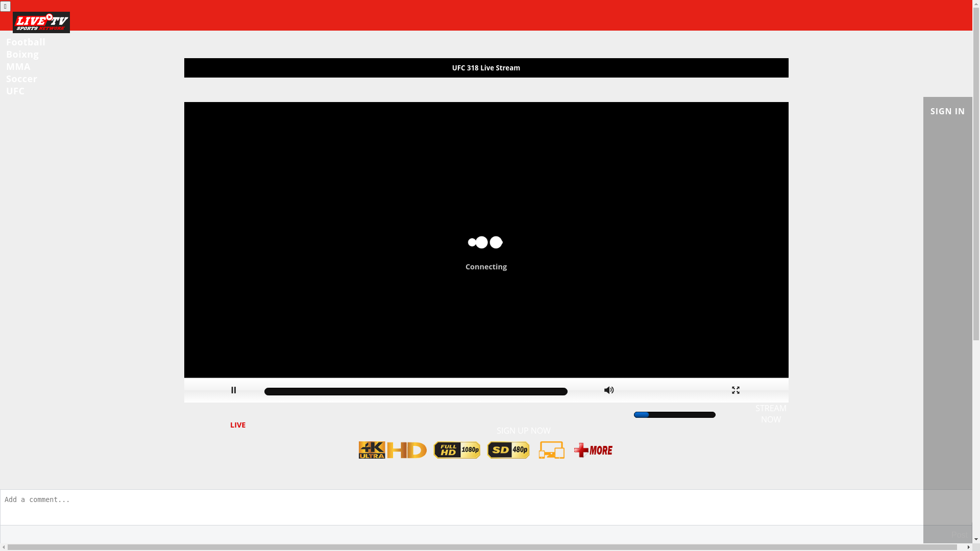Open the Football category
Viewport: 980px width, 551px height.
(x=26, y=42)
